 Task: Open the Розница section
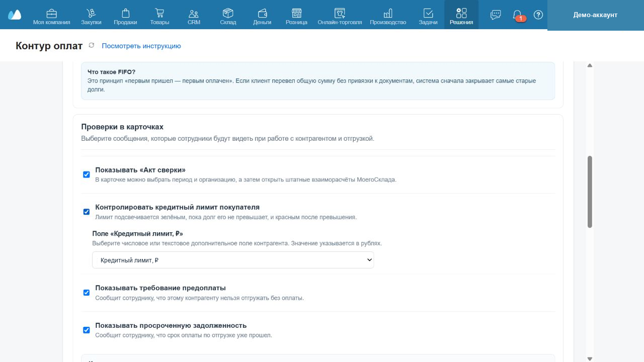click(x=296, y=15)
